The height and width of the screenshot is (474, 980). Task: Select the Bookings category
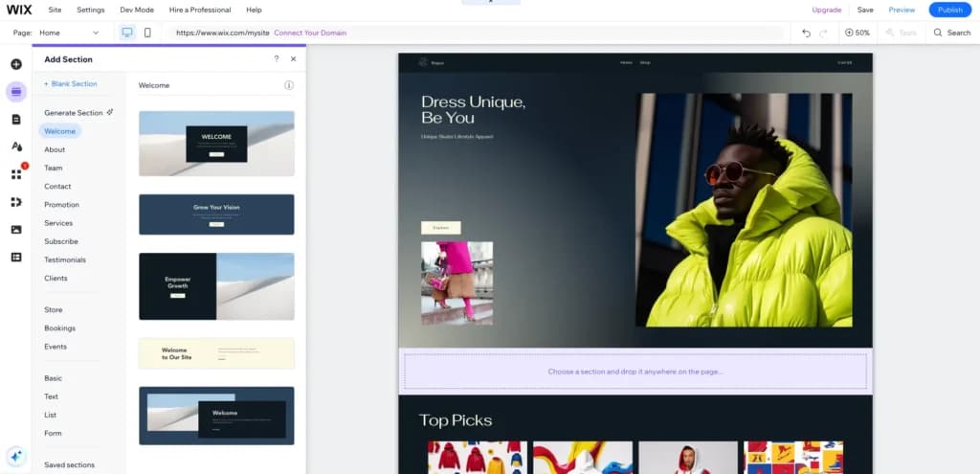[59, 328]
